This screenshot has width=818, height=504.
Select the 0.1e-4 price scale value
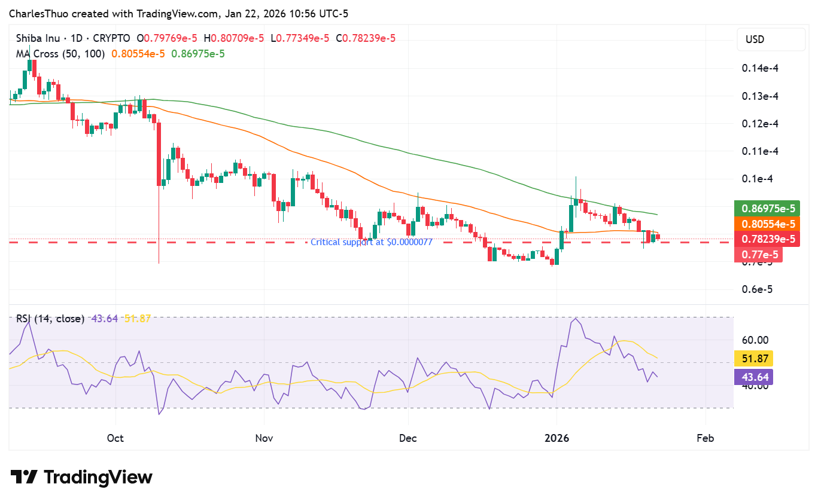tap(756, 178)
